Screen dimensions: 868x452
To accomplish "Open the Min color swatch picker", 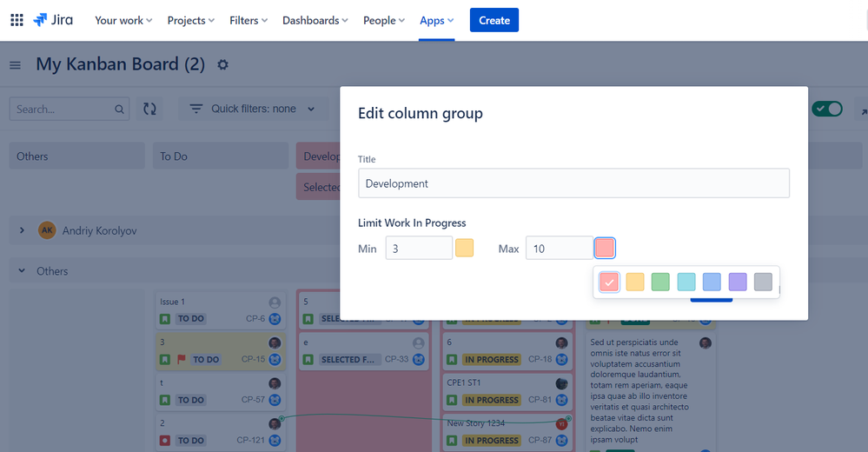I will pyautogui.click(x=465, y=248).
